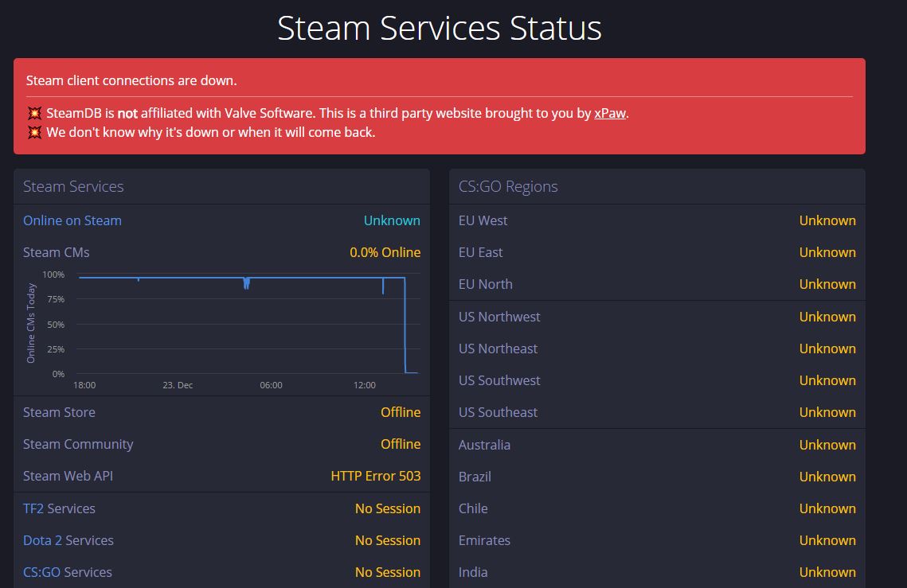Click the Unknown value for Online on Steam

392,221
